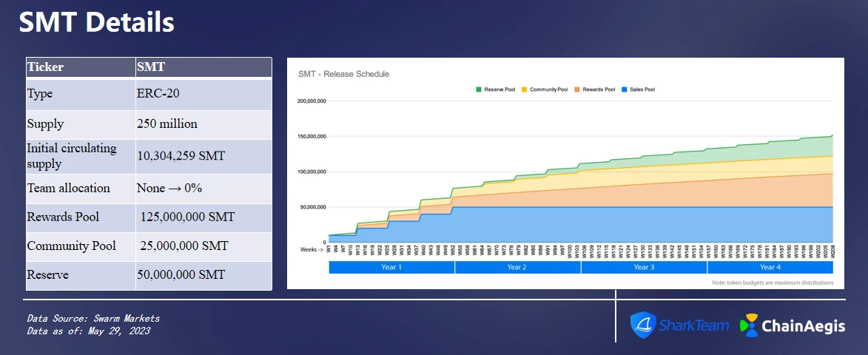The width and height of the screenshot is (868, 355).
Task: Select the 250 million supply value
Action: click(x=203, y=124)
